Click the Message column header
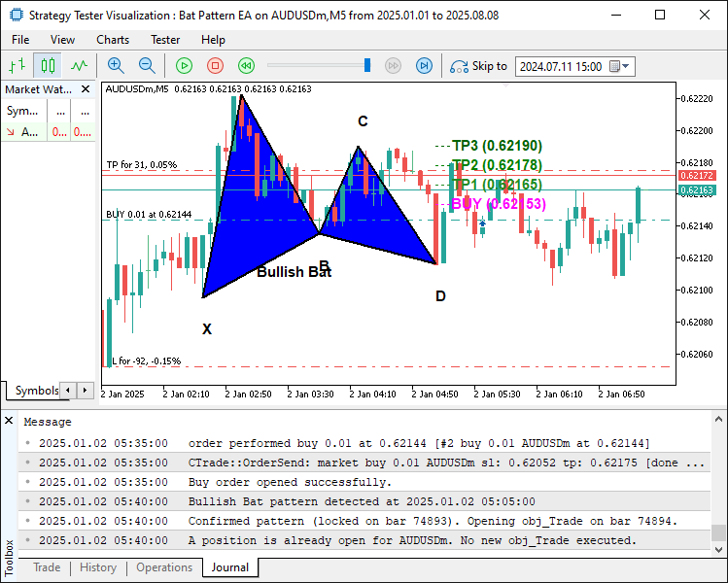Screen dimensions: 728x583 coord(48,422)
